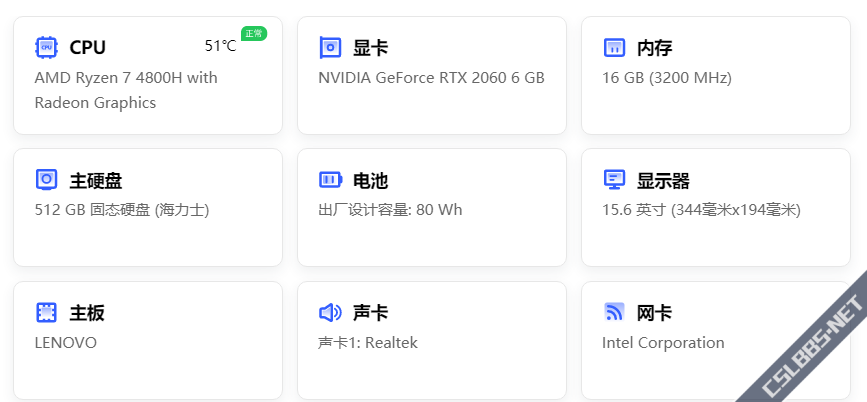Select the 内存 card title
Viewport: 867px width, 402px height.
pyautogui.click(x=655, y=48)
